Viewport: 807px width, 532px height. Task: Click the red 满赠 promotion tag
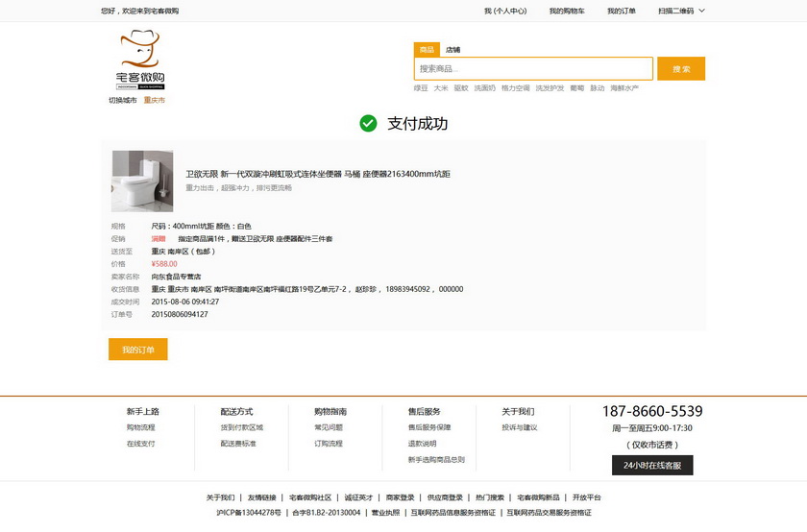(x=159, y=239)
